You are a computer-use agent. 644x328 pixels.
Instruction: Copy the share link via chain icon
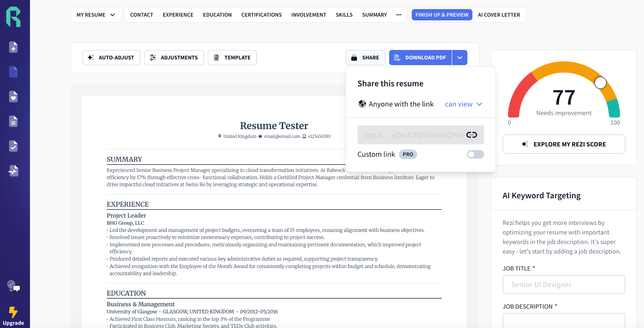(471, 135)
